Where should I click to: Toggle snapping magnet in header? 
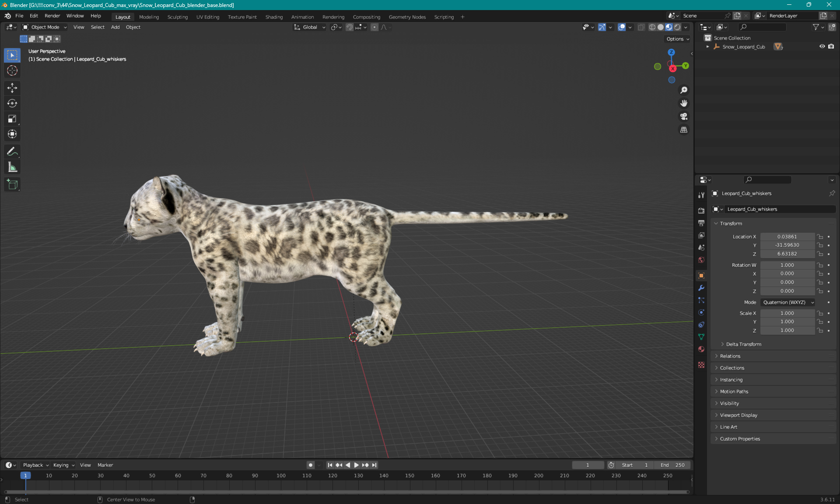[x=350, y=27]
